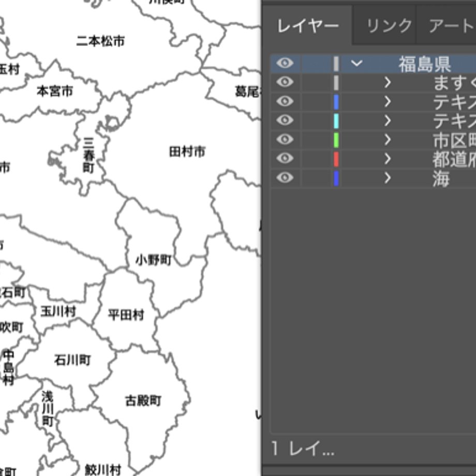Viewport: 476px width, 476px height.
Task: Click lock column of 海 layer
Action: 316,178
